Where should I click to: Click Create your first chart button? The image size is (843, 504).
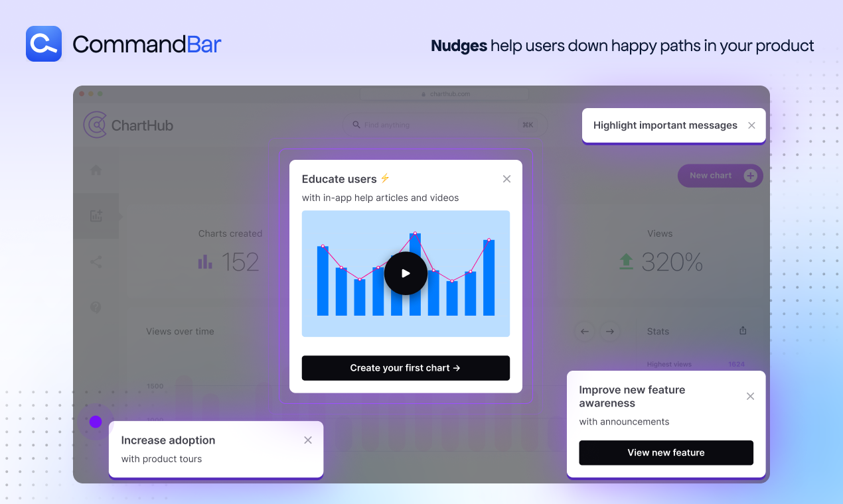(406, 368)
